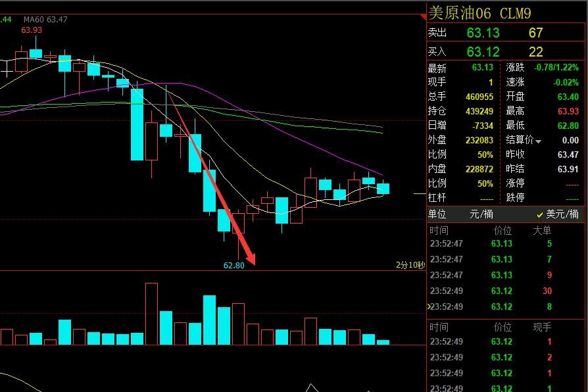Click the 持仓 value 439249
The image size is (588, 392).
coord(479,111)
